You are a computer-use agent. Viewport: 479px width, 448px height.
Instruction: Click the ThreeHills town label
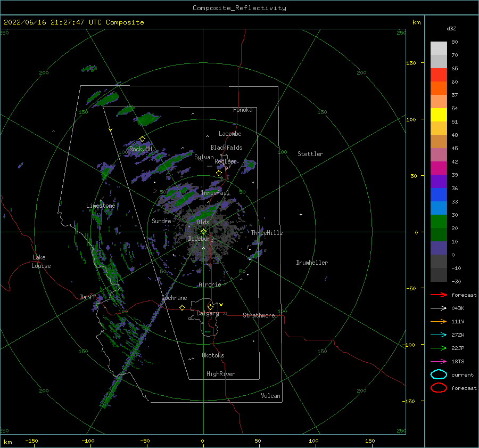pyautogui.click(x=267, y=233)
